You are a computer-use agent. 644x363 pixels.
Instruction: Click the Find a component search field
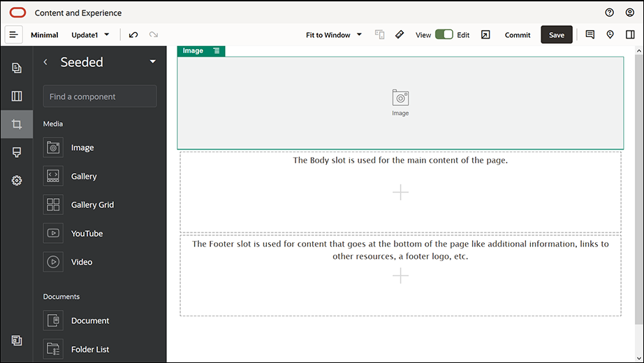click(100, 96)
